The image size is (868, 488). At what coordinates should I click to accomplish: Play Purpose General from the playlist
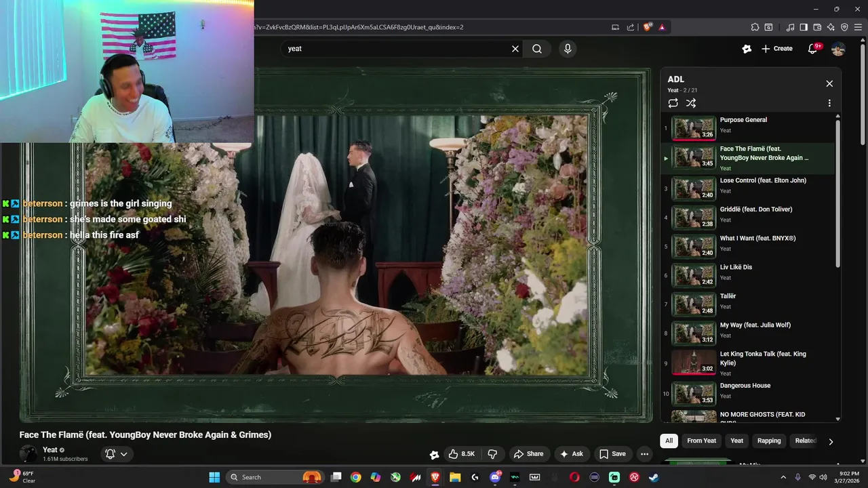(749, 128)
